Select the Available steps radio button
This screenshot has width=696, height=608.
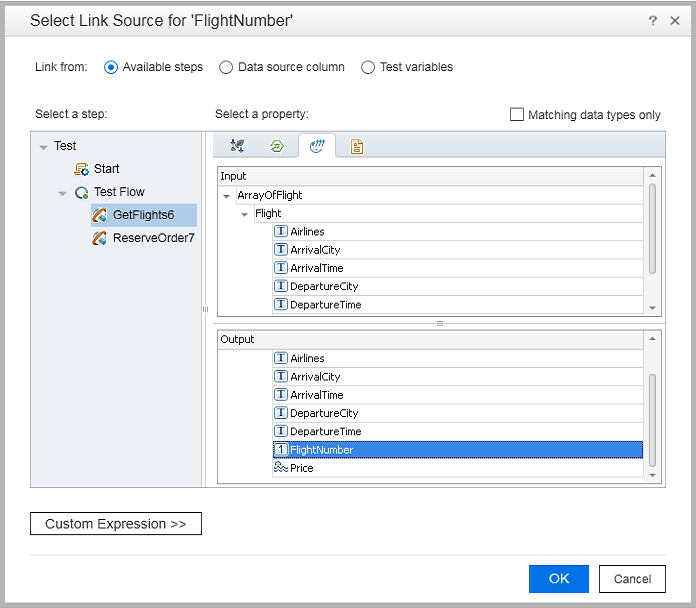pyautogui.click(x=111, y=67)
